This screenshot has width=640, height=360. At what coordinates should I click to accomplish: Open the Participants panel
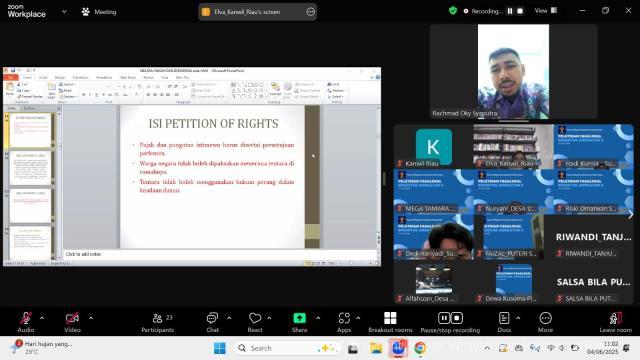[158, 322]
